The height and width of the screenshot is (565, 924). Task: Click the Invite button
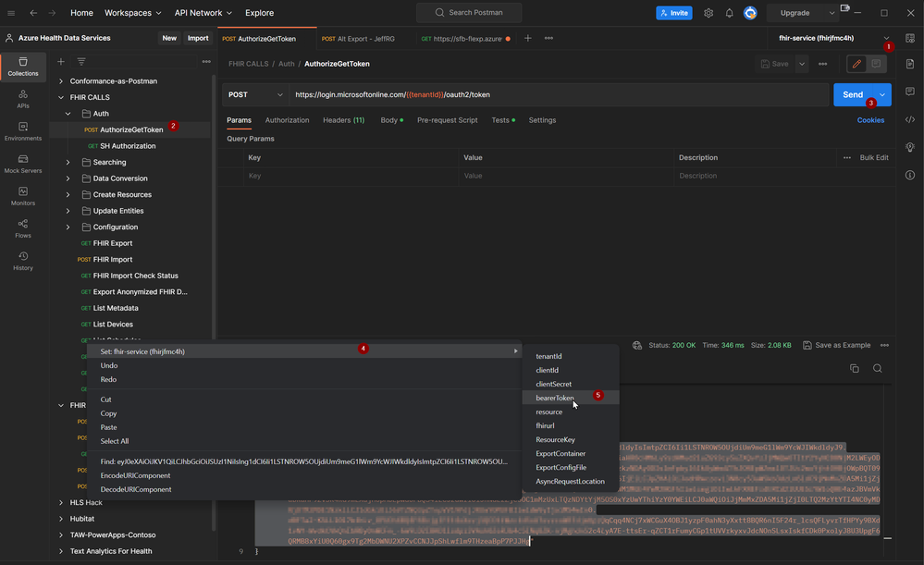[674, 12]
